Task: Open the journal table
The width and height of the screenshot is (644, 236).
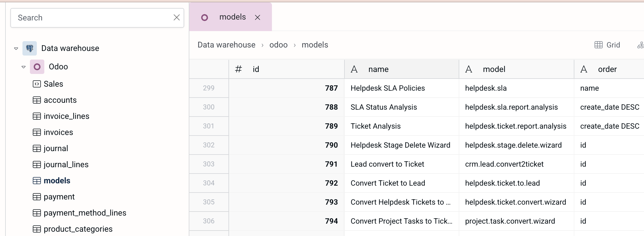Action: point(56,149)
